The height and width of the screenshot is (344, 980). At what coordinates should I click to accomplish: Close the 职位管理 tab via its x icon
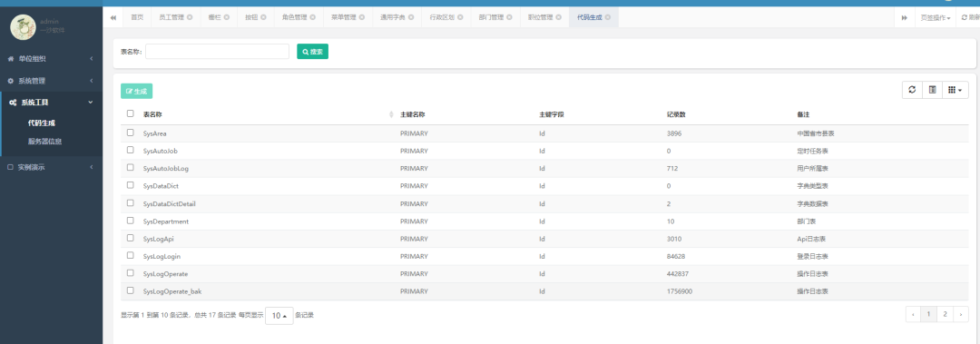(x=558, y=17)
